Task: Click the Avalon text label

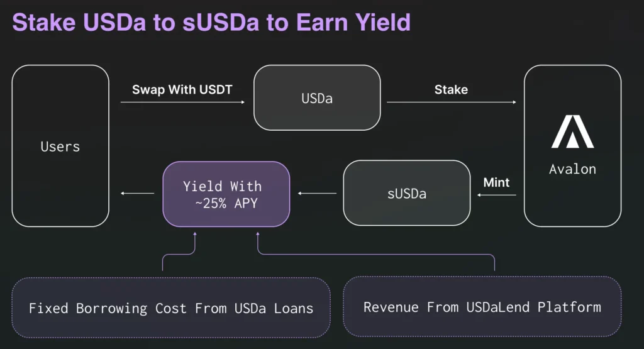Action: pos(572,169)
